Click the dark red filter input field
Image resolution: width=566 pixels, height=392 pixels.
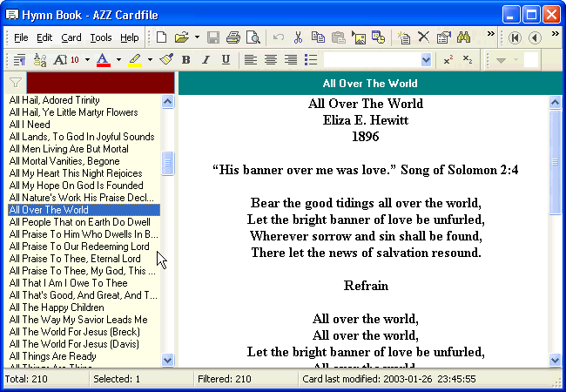[100, 83]
